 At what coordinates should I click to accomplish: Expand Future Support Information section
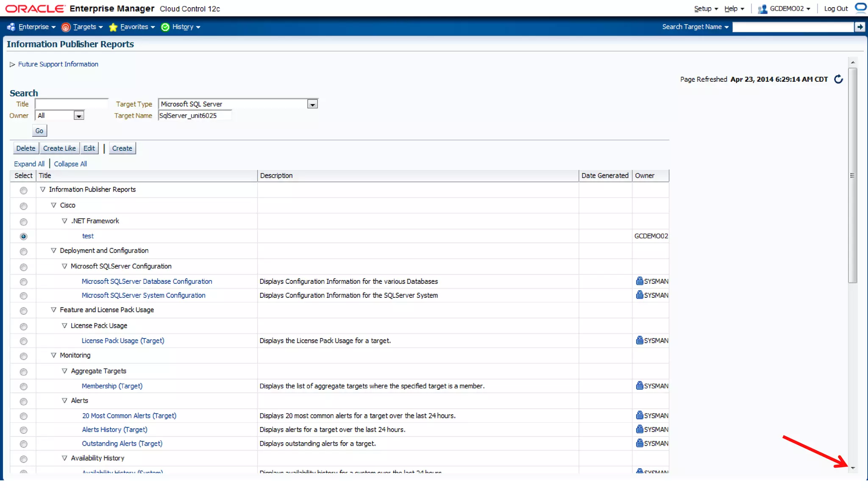coord(12,64)
